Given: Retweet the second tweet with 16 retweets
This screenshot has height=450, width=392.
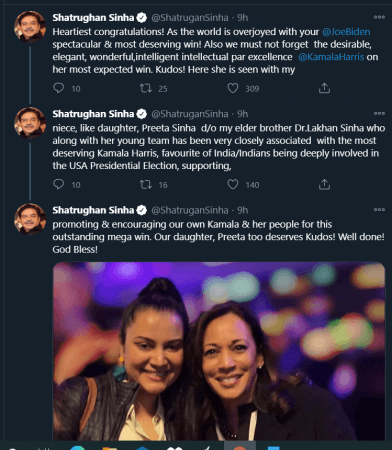Looking at the screenshot, I should point(146,184).
